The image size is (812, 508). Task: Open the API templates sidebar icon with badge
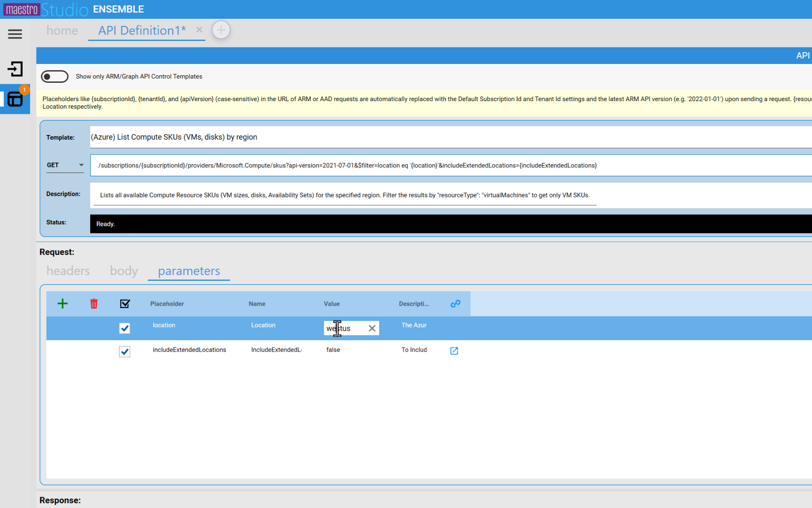(15, 99)
